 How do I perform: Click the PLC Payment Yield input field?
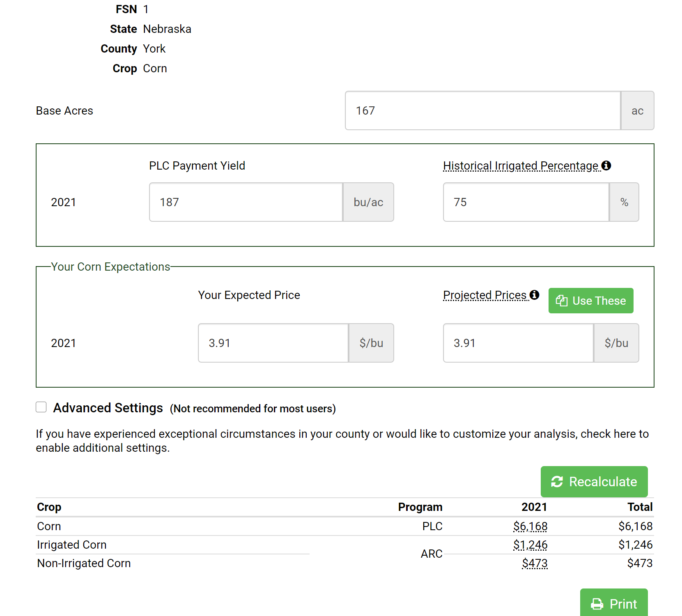point(246,202)
